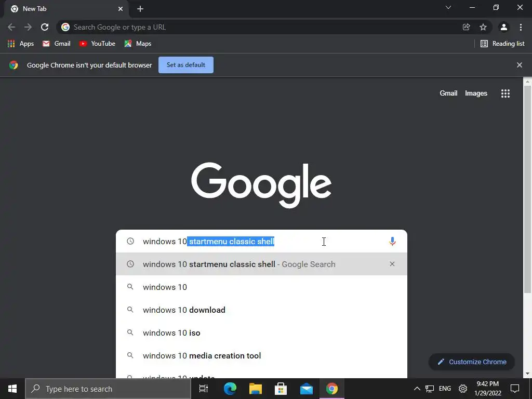This screenshot has height=399, width=532.
Task: Open the Images link on Google page
Action: [x=476, y=94]
